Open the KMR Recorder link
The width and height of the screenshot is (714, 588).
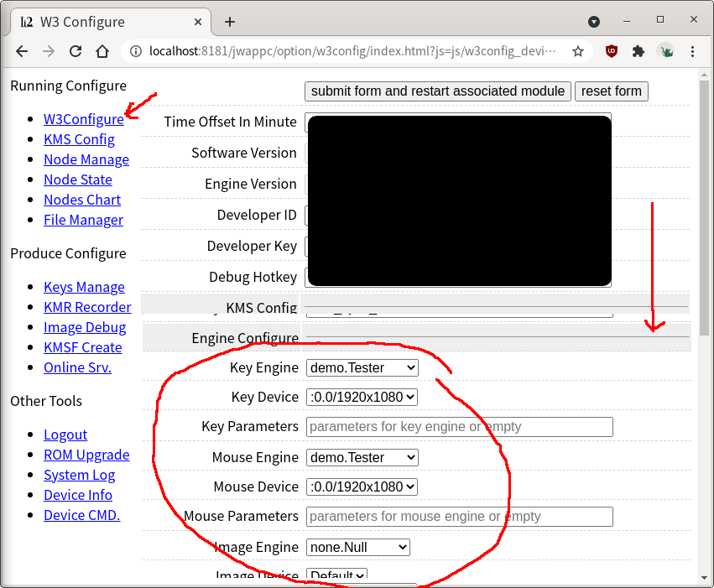coord(87,307)
